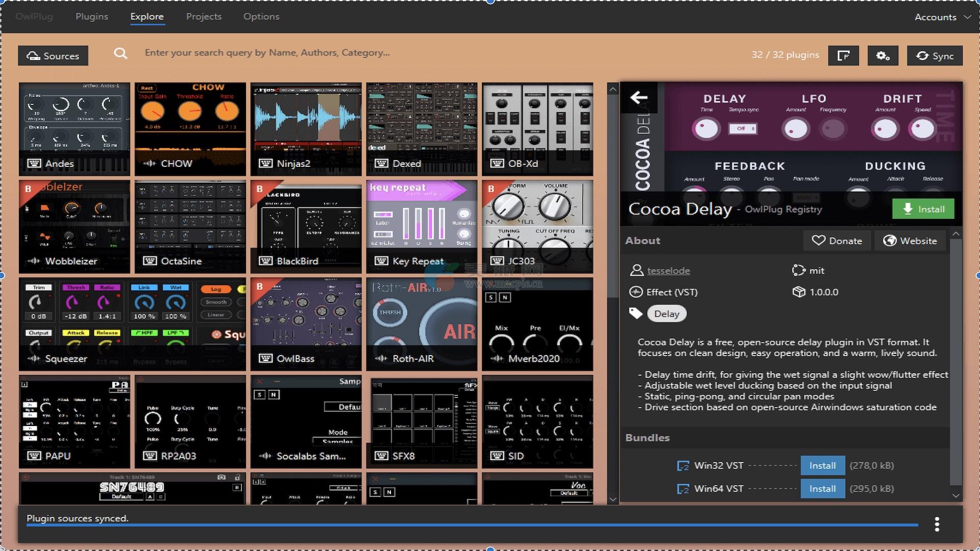This screenshot has width=980, height=551.
Task: Click the green Install button
Action: tap(923, 209)
